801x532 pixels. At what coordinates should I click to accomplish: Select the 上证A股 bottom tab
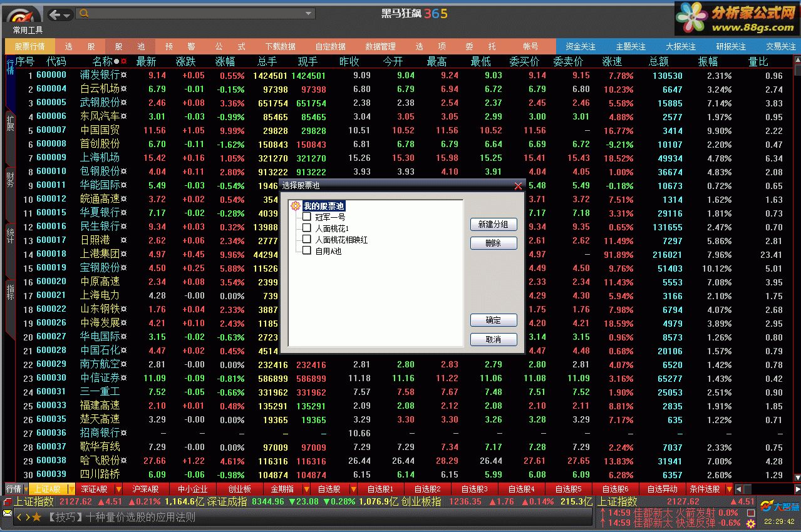[47, 489]
